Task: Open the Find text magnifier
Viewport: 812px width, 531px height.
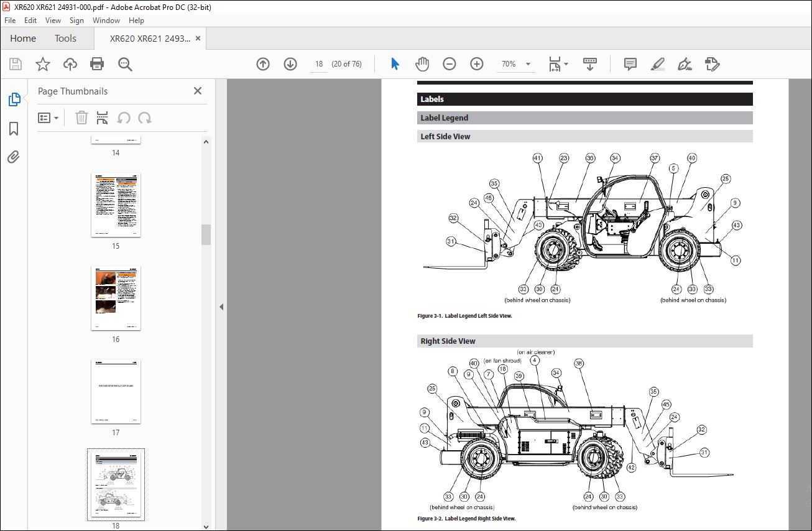Action: [126, 64]
